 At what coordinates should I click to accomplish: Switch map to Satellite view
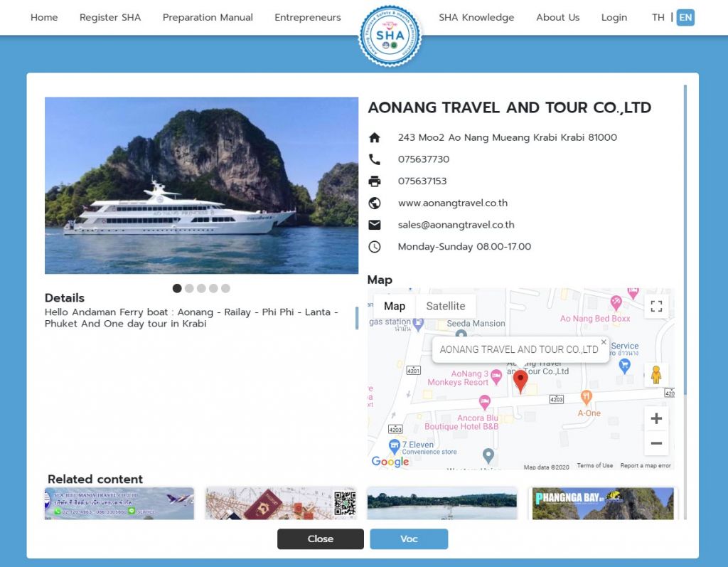(x=445, y=307)
